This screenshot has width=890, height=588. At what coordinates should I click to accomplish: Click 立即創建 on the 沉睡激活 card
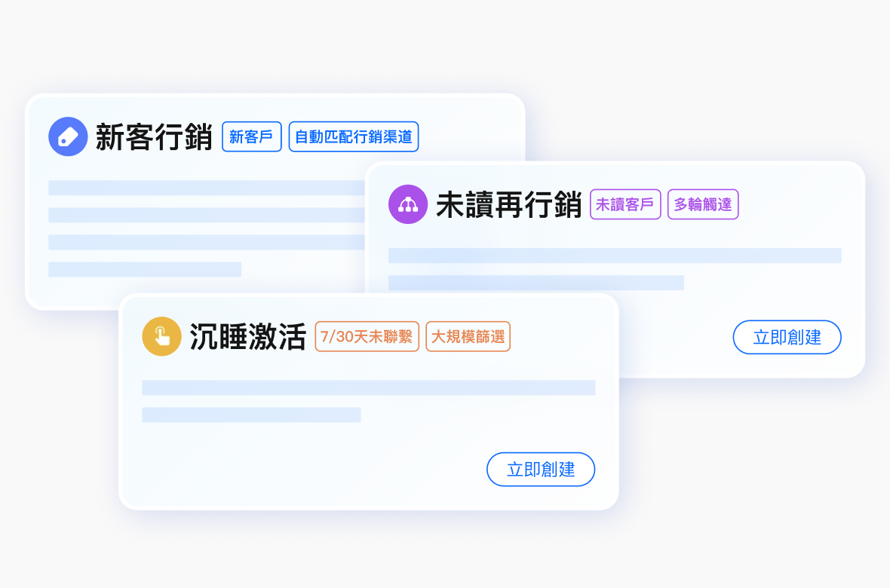click(x=541, y=469)
